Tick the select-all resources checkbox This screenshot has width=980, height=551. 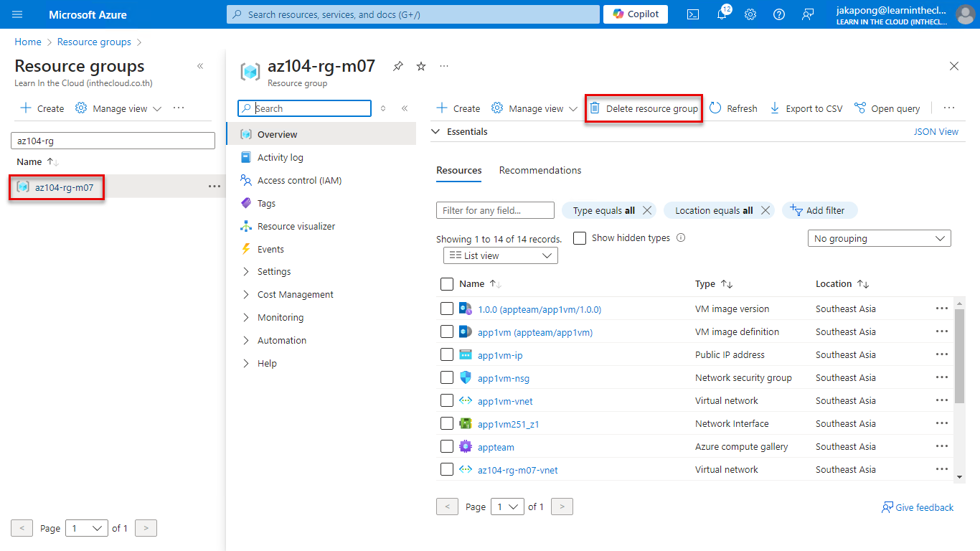tap(447, 284)
